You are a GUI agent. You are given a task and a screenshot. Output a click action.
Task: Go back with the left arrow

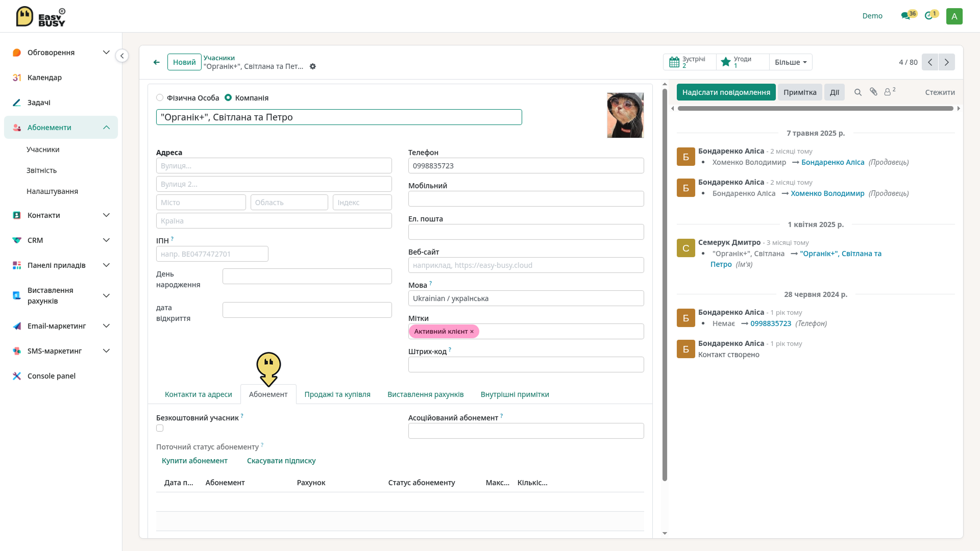pos(157,62)
